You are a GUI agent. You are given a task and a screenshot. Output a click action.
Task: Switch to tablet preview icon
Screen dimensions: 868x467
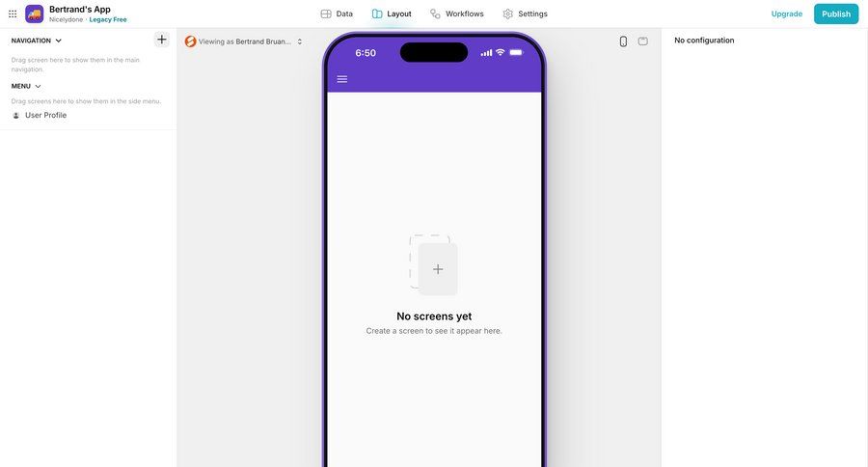[642, 41]
